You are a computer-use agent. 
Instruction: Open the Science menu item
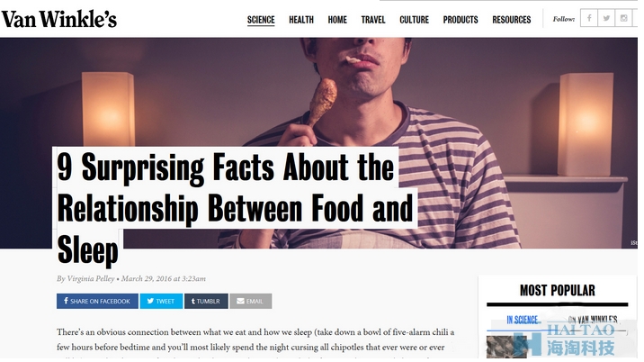point(261,20)
